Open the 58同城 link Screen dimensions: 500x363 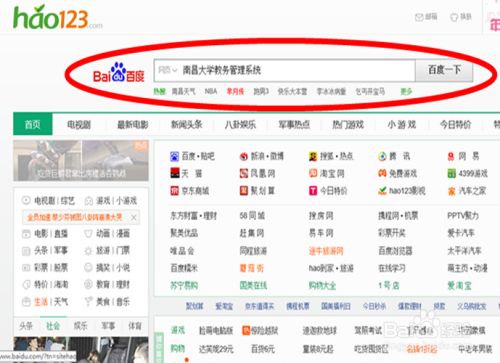pos(252,216)
